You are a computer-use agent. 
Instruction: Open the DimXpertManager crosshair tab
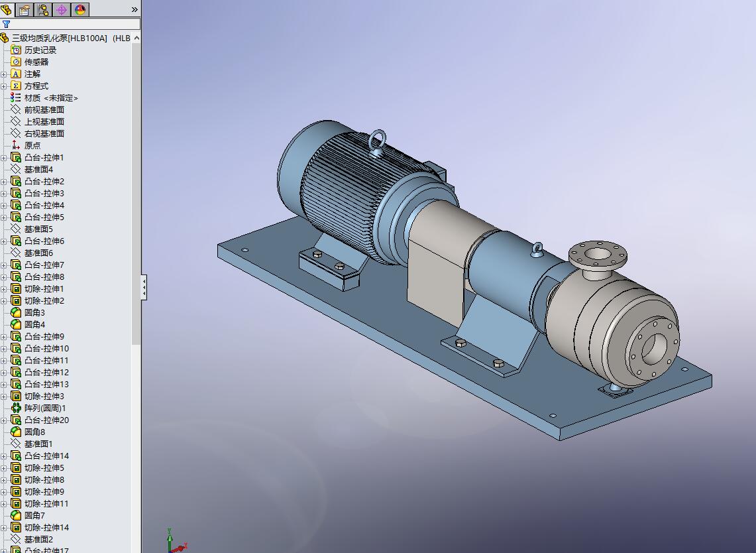[x=61, y=9]
